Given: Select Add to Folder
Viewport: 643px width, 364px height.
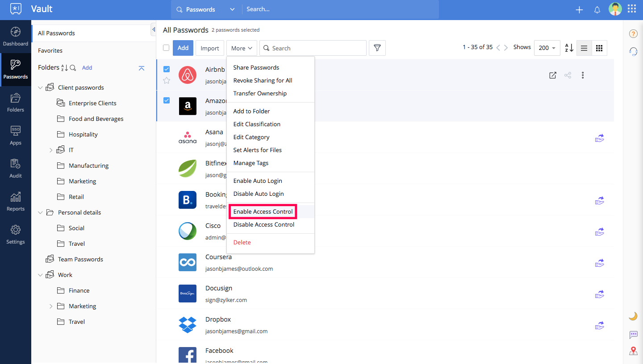Looking at the screenshot, I should 251,111.
